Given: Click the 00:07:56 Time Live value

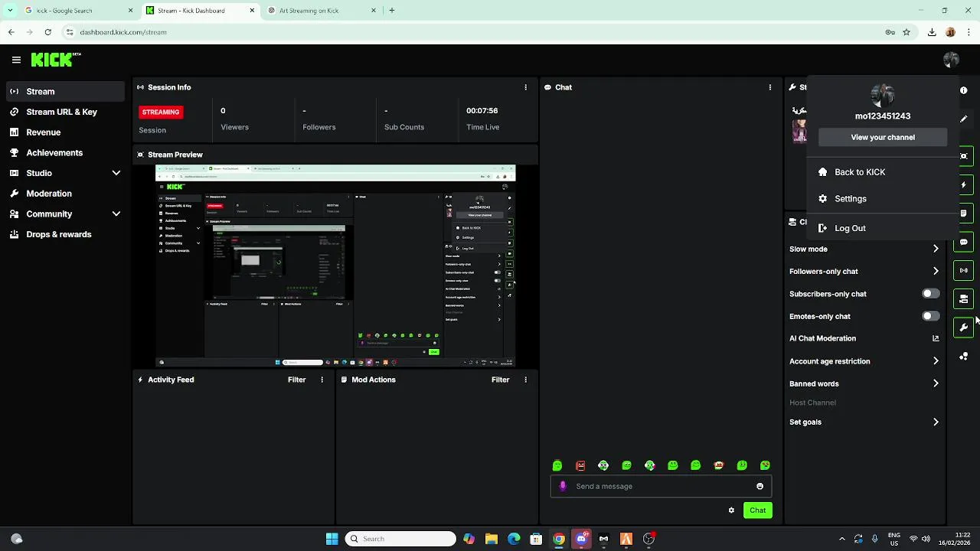Looking at the screenshot, I should pos(482,111).
